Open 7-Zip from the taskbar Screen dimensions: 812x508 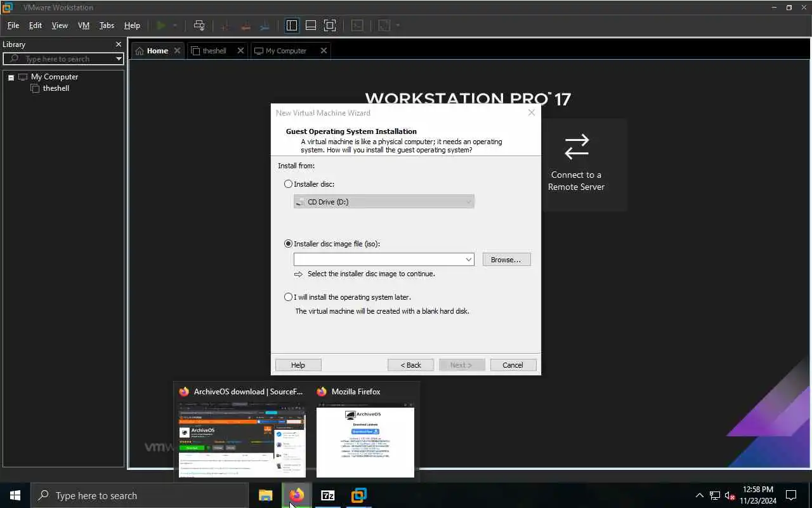click(328, 495)
